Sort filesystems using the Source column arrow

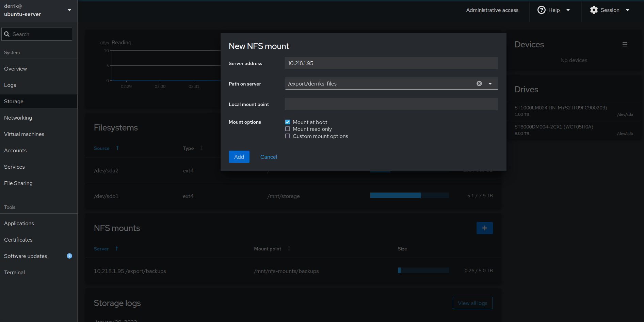(x=117, y=148)
